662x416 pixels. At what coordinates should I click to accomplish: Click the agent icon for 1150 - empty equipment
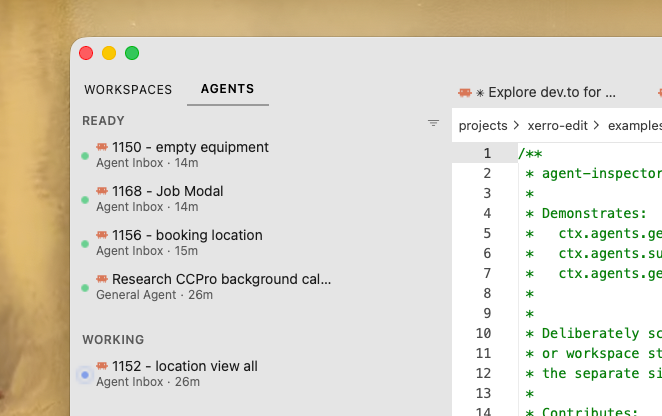pyautogui.click(x=102, y=147)
